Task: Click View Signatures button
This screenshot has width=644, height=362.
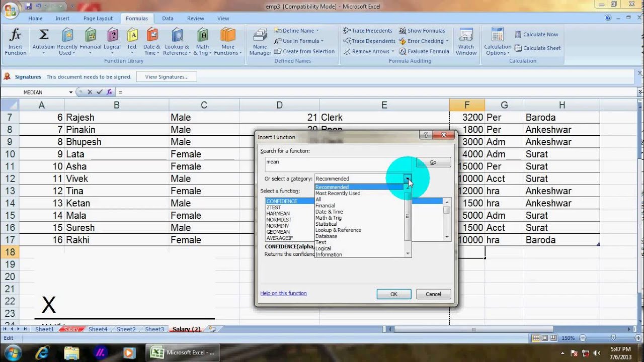Action: click(167, 77)
